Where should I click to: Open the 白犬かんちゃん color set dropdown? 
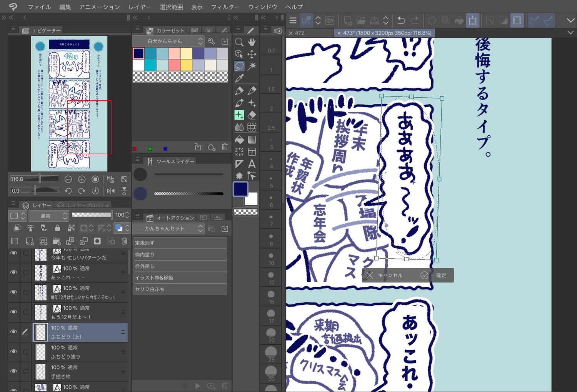168,41
